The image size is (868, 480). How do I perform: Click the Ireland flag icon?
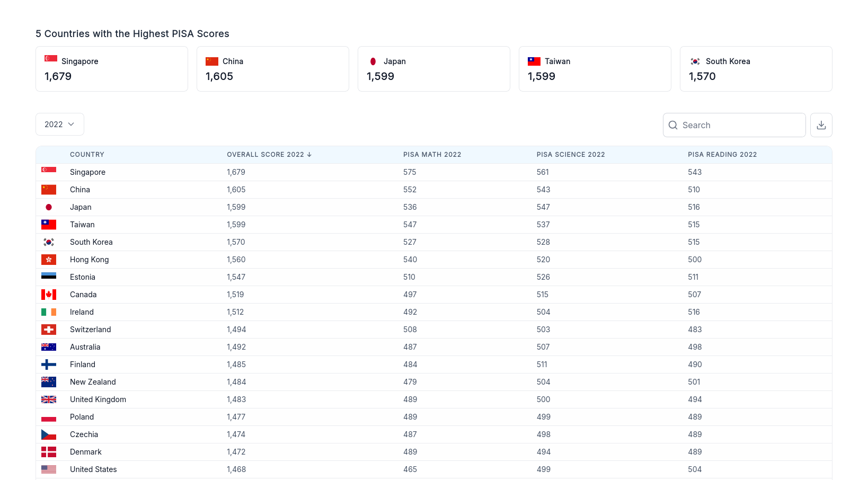(x=49, y=312)
